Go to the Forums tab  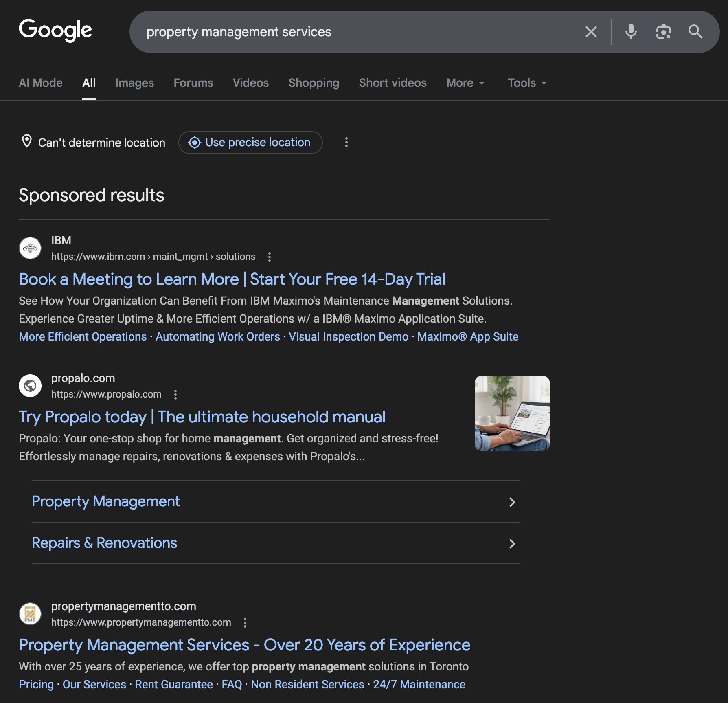(193, 83)
